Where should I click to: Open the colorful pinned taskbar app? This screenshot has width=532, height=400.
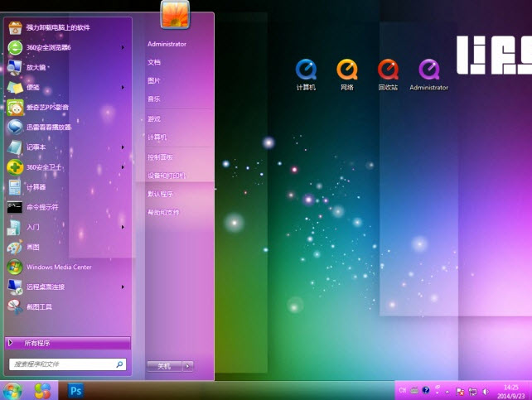coord(42,391)
